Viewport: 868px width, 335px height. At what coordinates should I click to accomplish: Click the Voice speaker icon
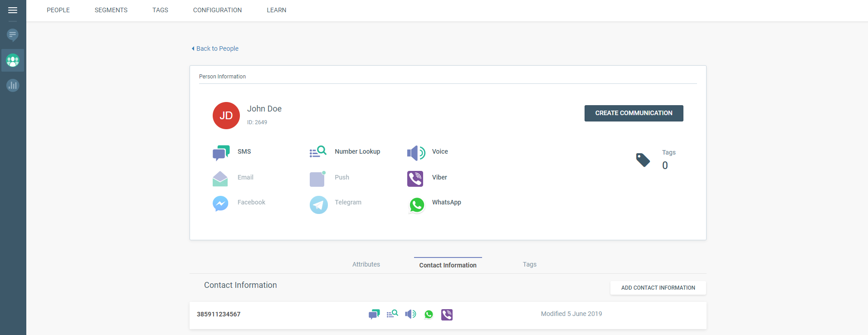[416, 153]
